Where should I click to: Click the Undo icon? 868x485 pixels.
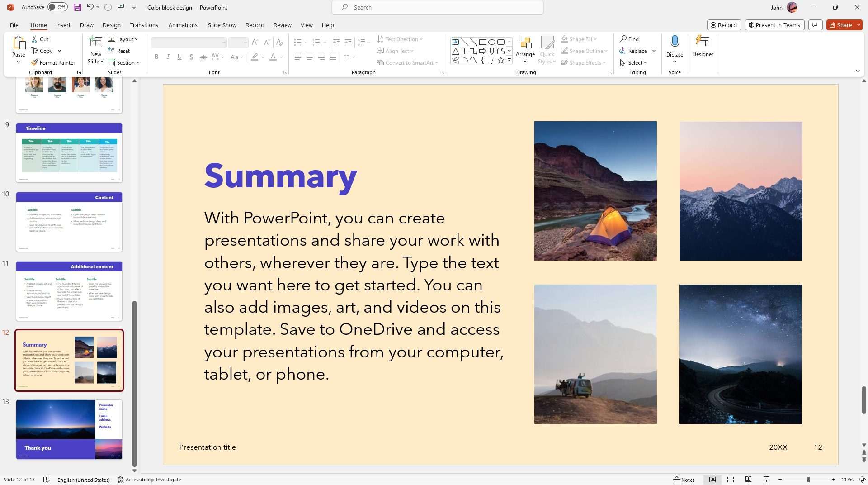tap(90, 7)
